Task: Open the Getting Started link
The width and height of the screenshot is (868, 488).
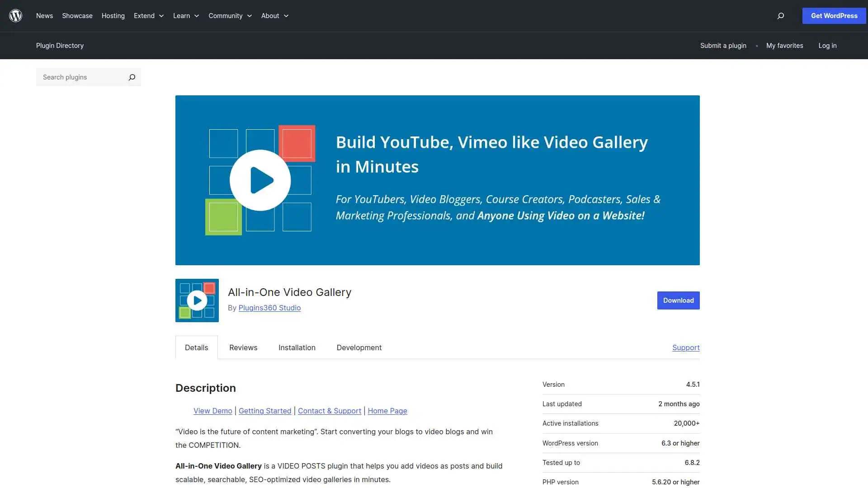Action: pyautogui.click(x=265, y=411)
